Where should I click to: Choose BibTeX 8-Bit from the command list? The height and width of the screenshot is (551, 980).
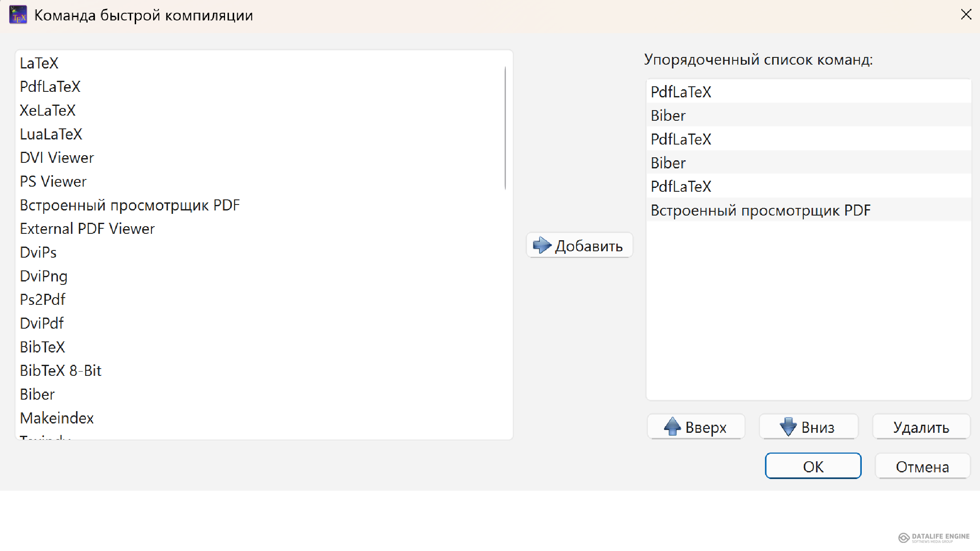(61, 371)
